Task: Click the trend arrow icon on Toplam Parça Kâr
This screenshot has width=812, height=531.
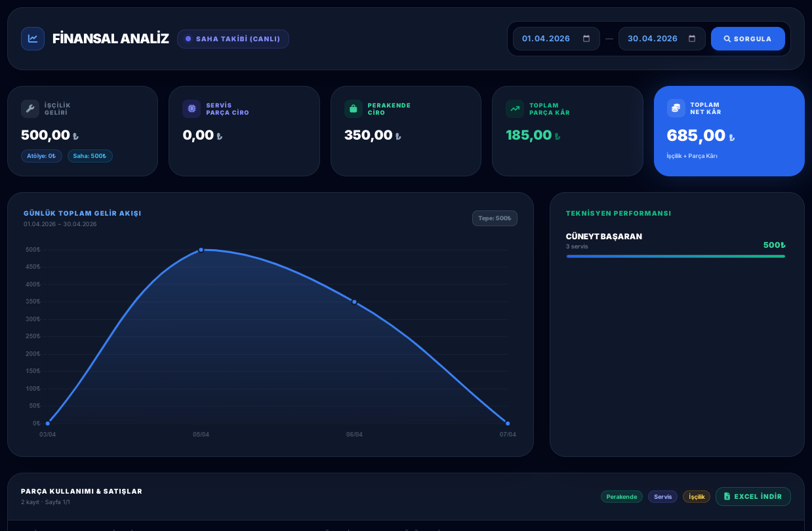Action: 514,108
